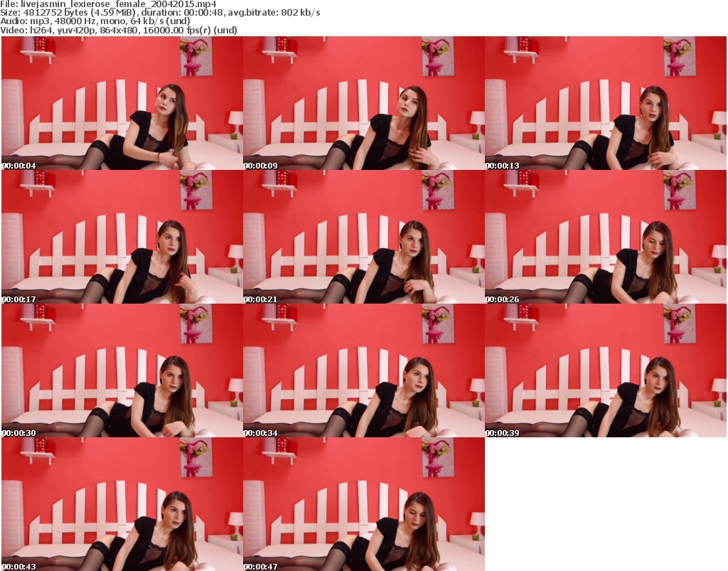728x571 pixels.
Task: Select the Video h264 info line
Action: coord(119,30)
